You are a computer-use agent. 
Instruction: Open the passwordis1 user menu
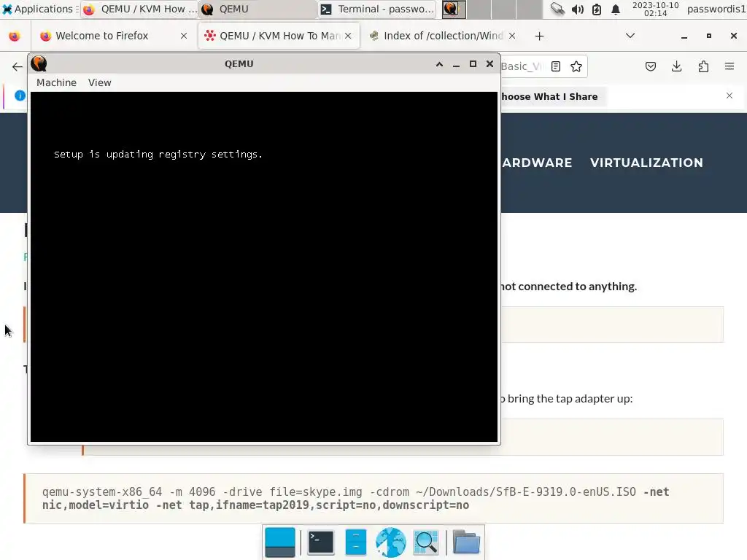click(716, 9)
